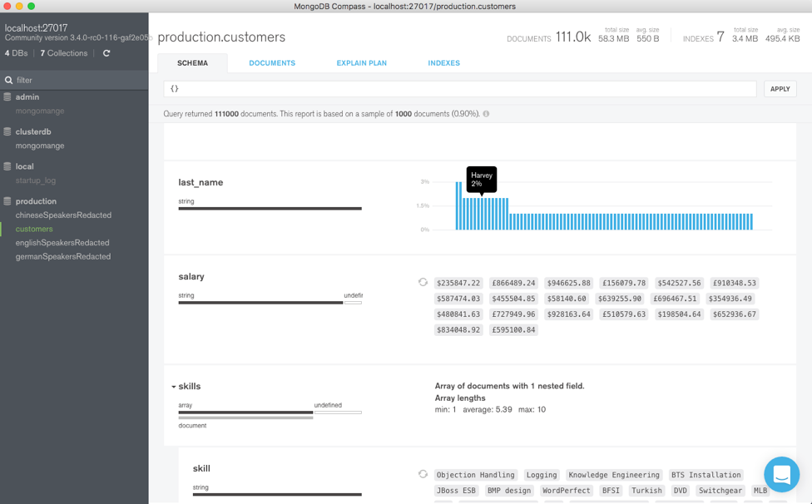Select salary value $198504.64

point(679,314)
